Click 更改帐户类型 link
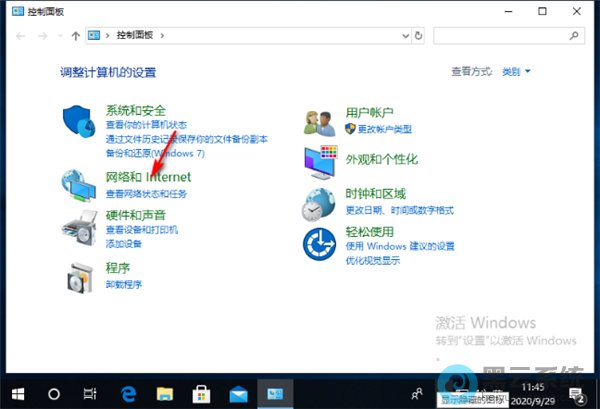This screenshot has width=600, height=409. (385, 129)
